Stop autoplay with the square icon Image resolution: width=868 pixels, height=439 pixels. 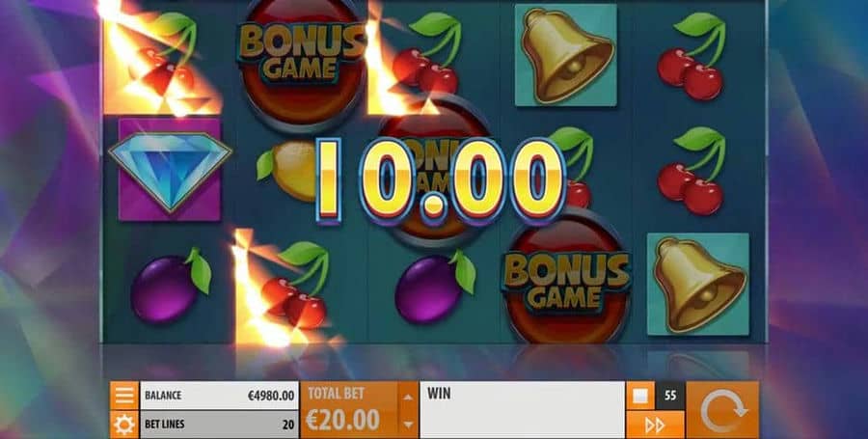640,396
